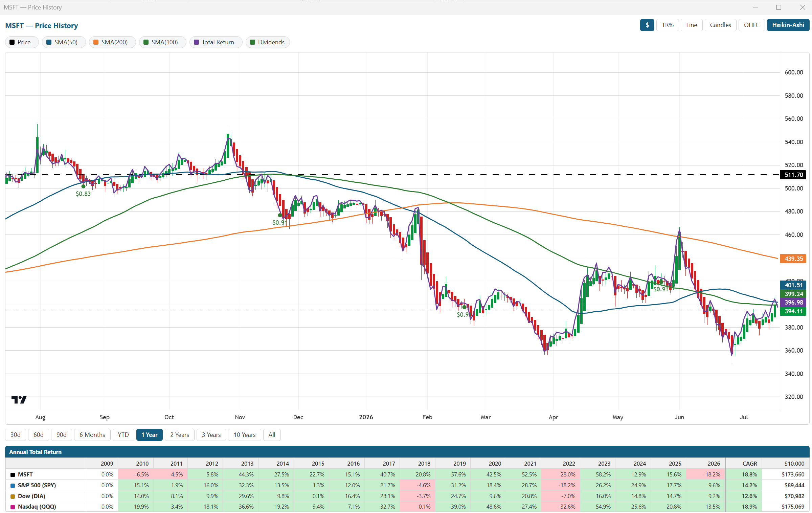Screen dimensions: 812x513
Task: Select the OHLC chart type
Action: (751, 25)
